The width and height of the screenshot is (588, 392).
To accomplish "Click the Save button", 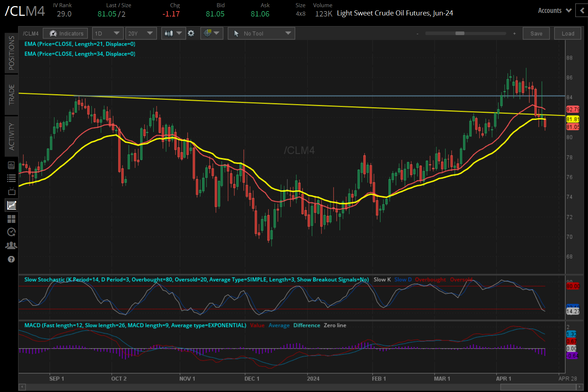I will [536, 33].
